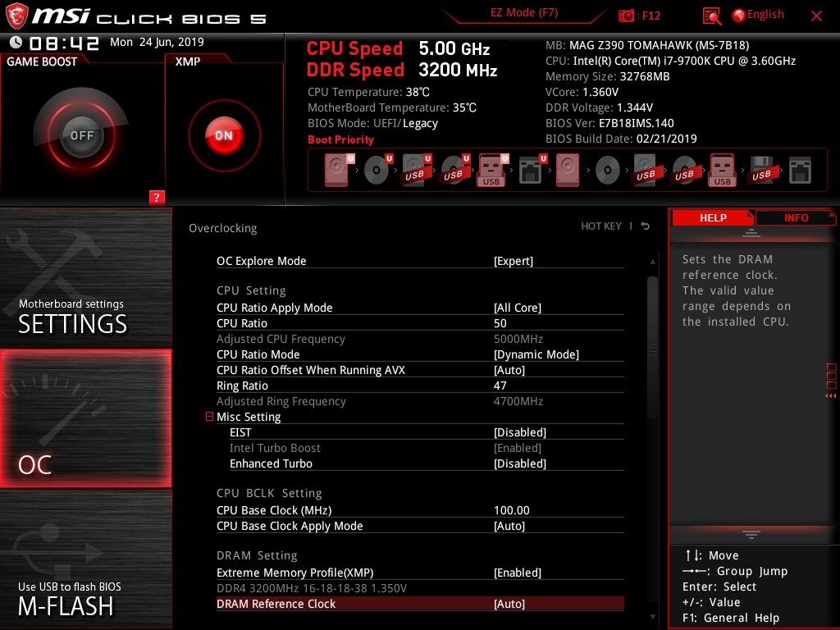Select the UEFI USB key boot device
This screenshot has height=630, width=840.
(x=492, y=170)
